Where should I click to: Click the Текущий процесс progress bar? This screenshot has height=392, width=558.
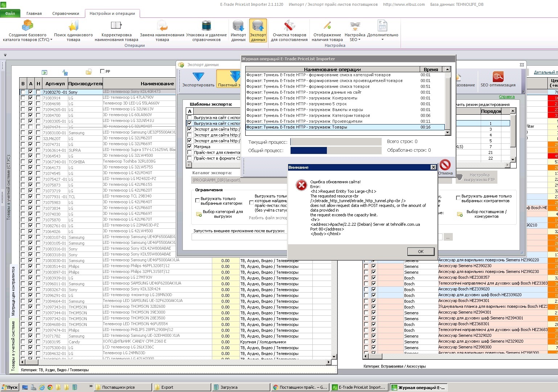click(336, 142)
